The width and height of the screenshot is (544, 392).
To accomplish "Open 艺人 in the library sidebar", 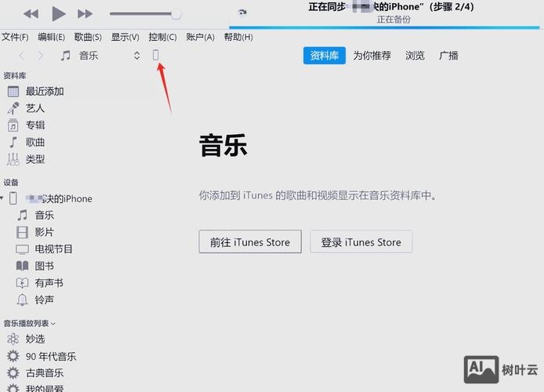I will (x=35, y=108).
